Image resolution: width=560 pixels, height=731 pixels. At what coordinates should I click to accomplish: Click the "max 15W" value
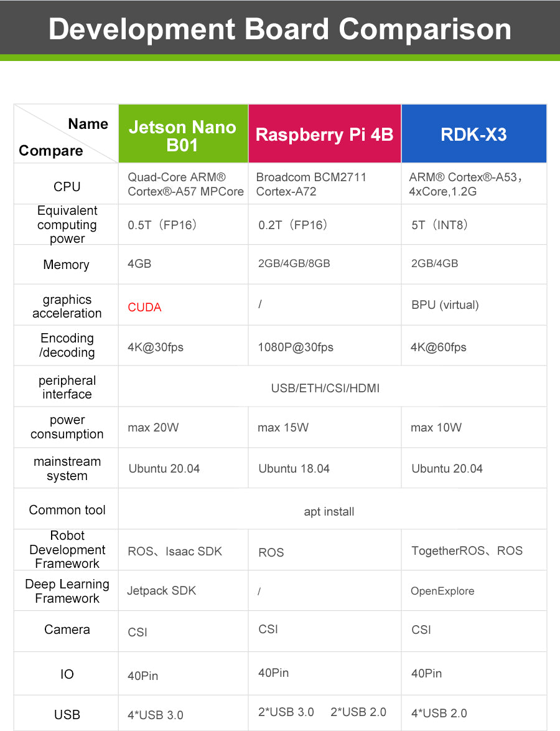click(x=283, y=428)
